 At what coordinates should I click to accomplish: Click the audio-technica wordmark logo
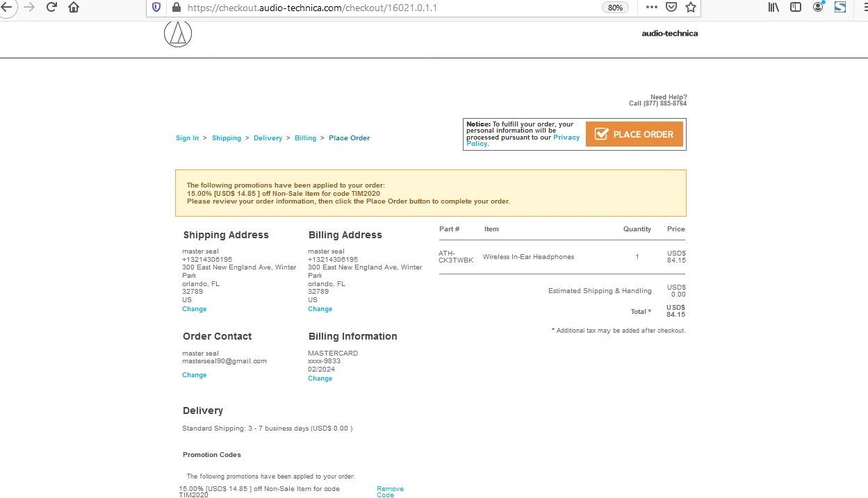pyautogui.click(x=669, y=33)
